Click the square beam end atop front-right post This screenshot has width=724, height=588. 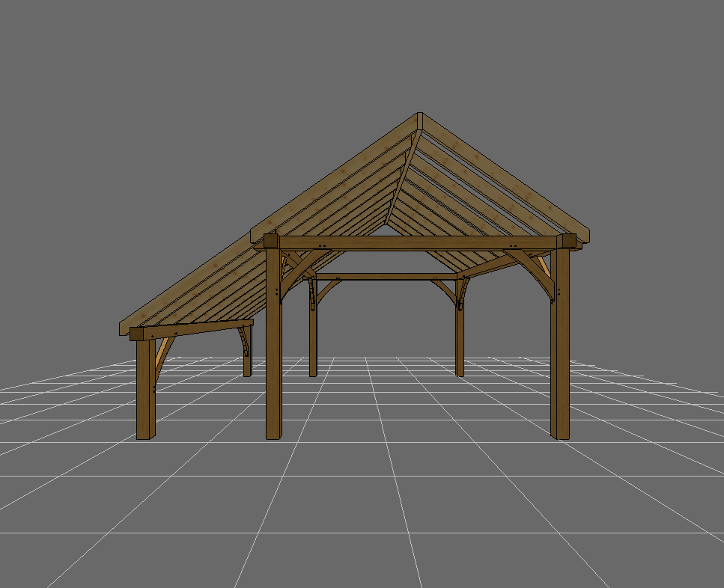[568, 242]
